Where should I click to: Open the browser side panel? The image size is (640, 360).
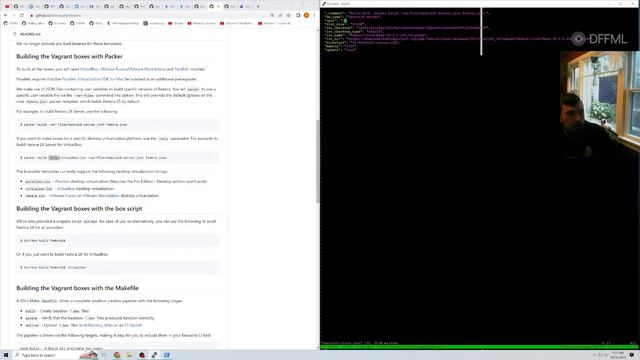tap(298, 16)
